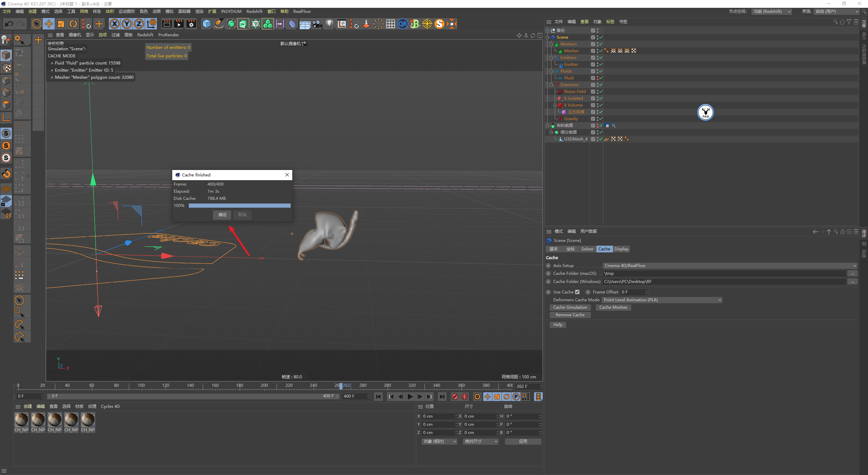The width and height of the screenshot is (868, 475).
Task: Toggle Axis Setup animation radio dot
Action: pos(548,266)
